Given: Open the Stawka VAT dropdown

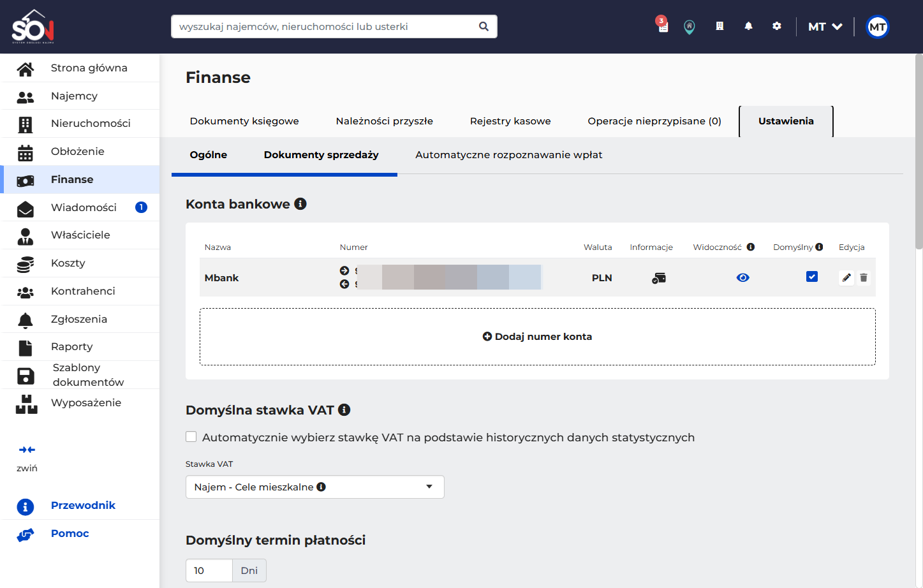Looking at the screenshot, I should coord(315,487).
